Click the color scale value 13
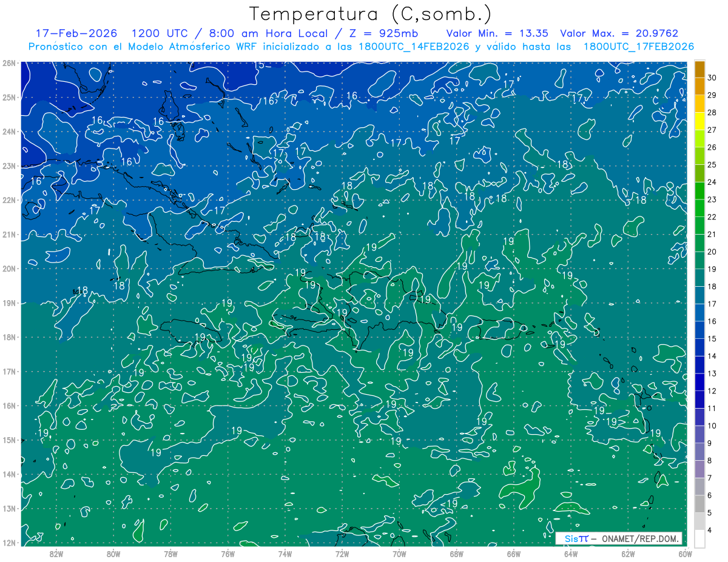 (712, 373)
